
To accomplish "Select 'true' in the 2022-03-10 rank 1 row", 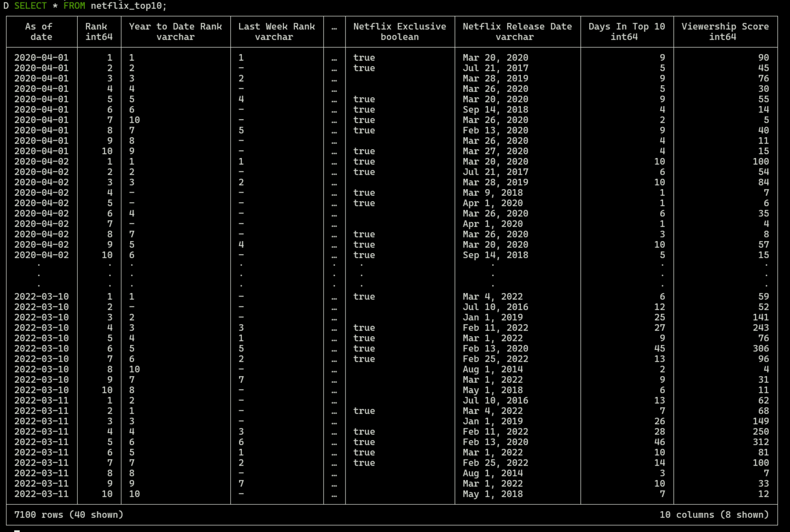I will pos(364,296).
